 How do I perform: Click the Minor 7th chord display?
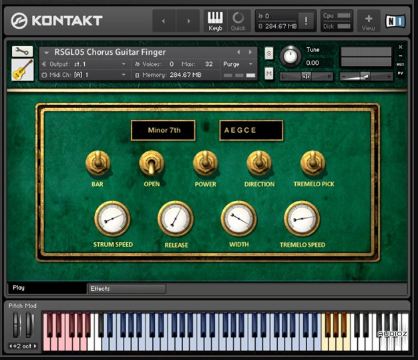163,130
